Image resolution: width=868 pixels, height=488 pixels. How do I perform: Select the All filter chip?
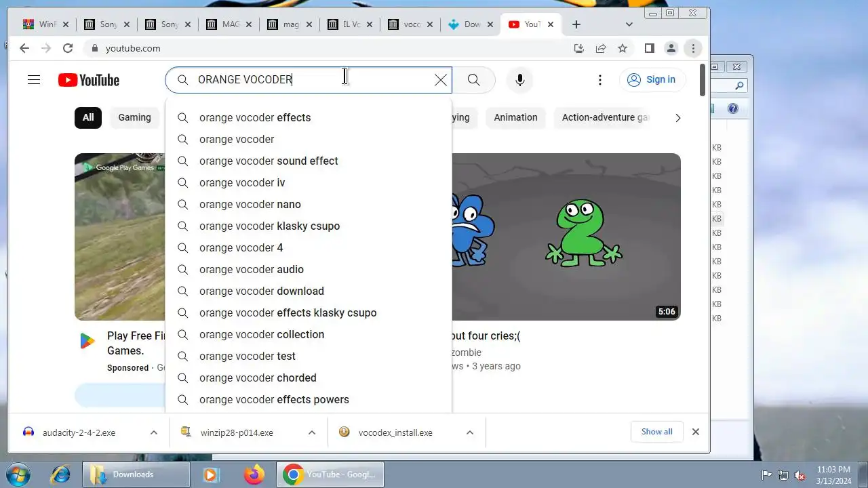click(x=88, y=117)
